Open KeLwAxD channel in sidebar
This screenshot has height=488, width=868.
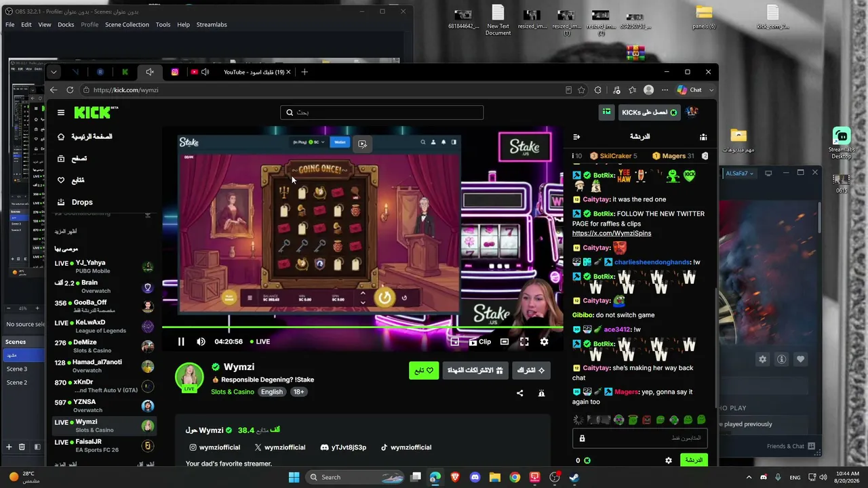(104, 327)
